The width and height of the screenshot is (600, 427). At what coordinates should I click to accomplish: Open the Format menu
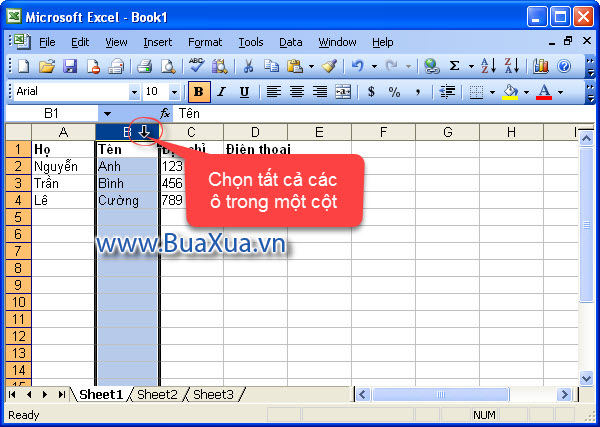[205, 42]
